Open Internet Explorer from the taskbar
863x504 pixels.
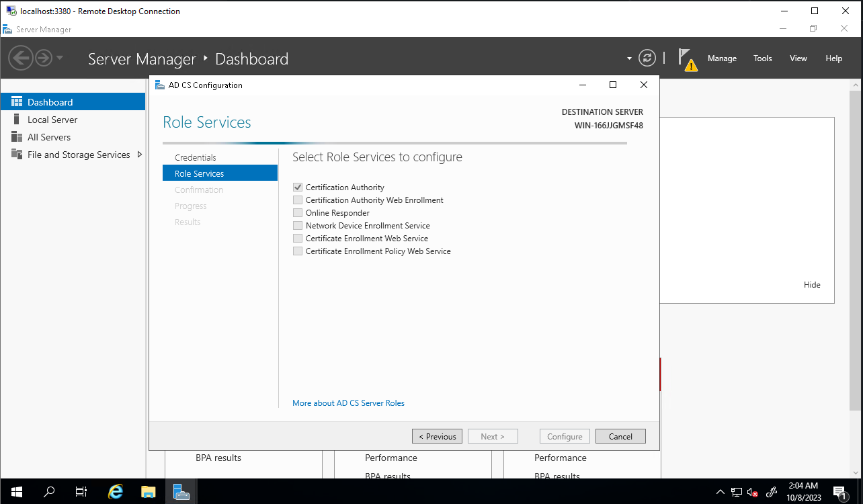(116, 491)
